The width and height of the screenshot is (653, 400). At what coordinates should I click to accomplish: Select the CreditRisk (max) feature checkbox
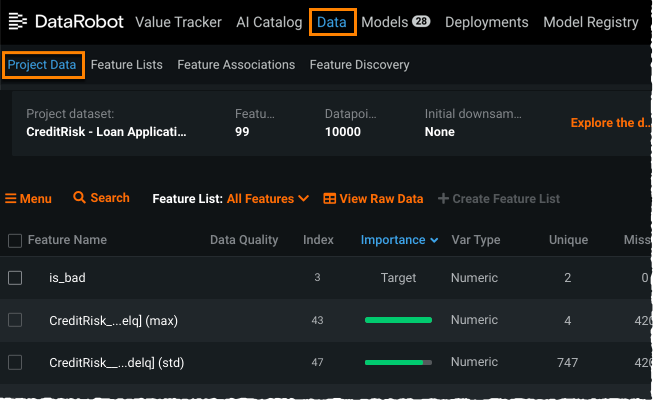pyautogui.click(x=15, y=320)
